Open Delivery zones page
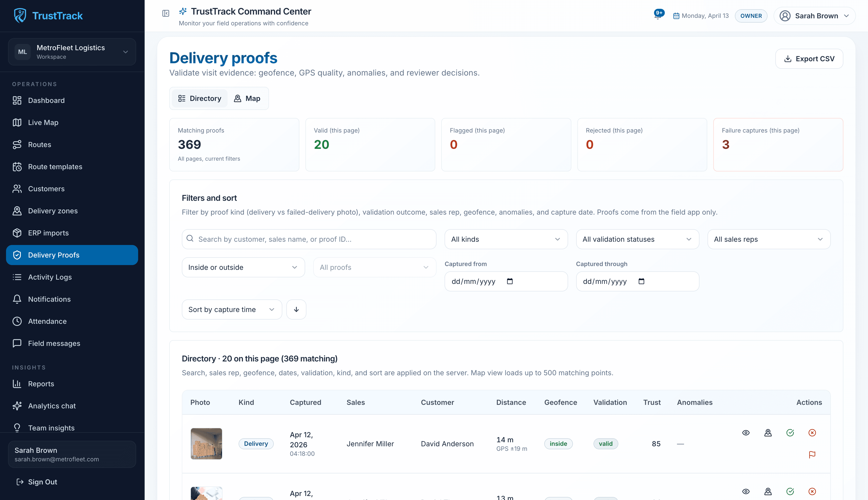 (72, 211)
